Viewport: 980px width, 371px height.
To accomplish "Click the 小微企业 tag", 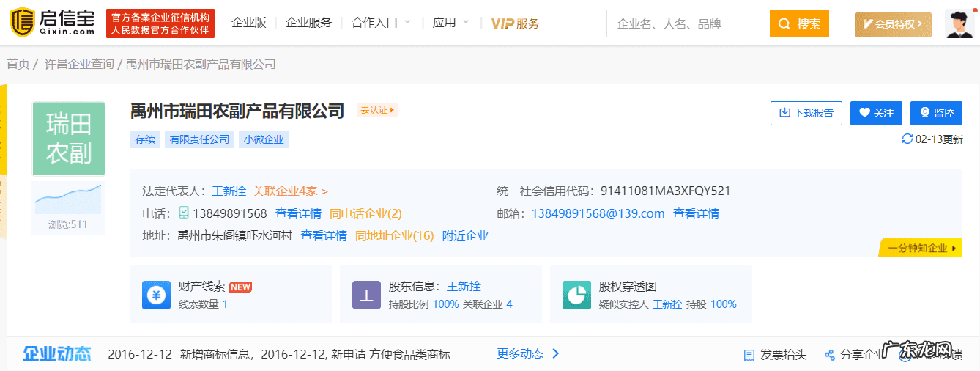I will (x=264, y=139).
